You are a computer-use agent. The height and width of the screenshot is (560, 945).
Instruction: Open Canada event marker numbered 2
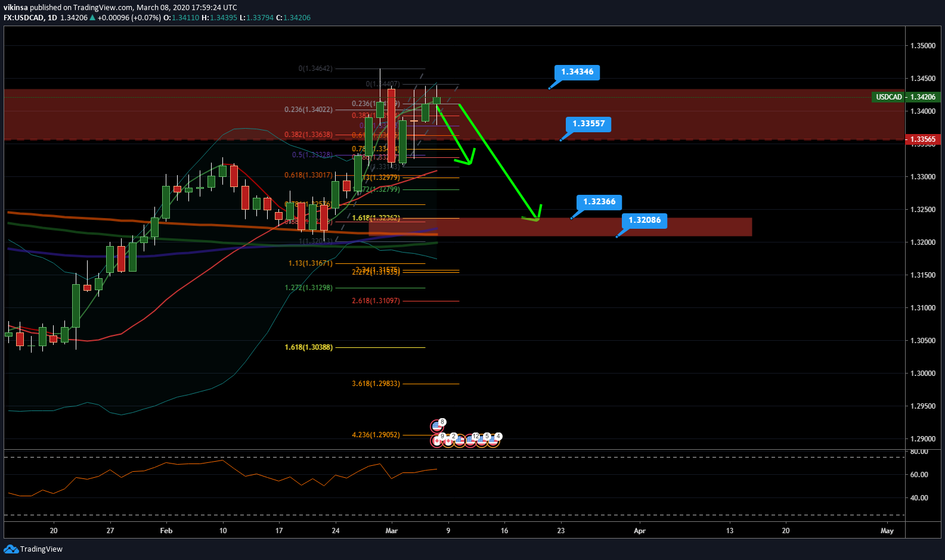(448, 441)
